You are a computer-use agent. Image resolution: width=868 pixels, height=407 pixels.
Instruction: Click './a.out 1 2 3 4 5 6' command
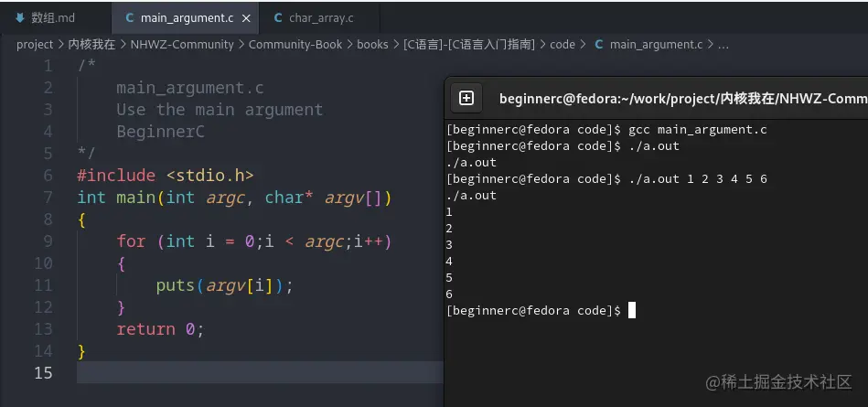coord(698,179)
